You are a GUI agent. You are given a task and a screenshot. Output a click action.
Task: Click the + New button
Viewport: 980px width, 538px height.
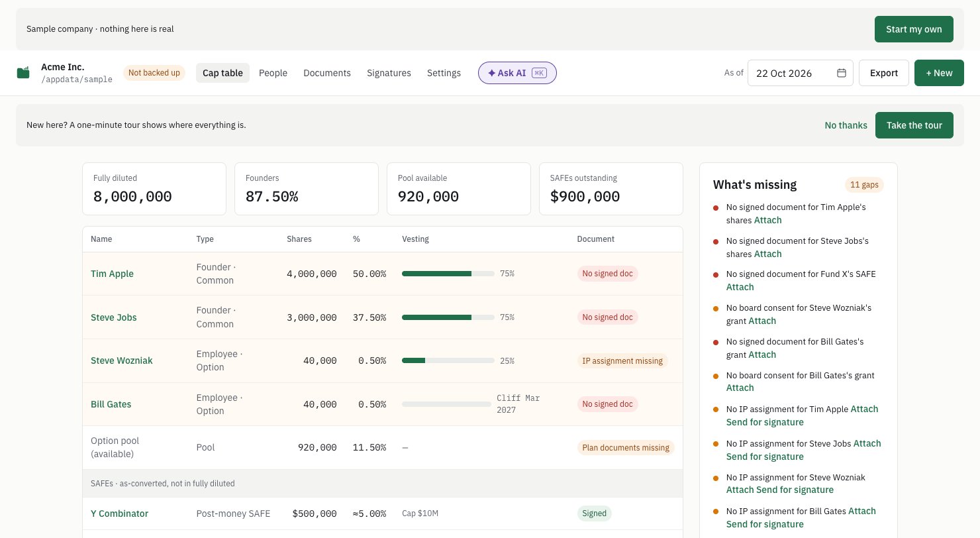(x=939, y=73)
